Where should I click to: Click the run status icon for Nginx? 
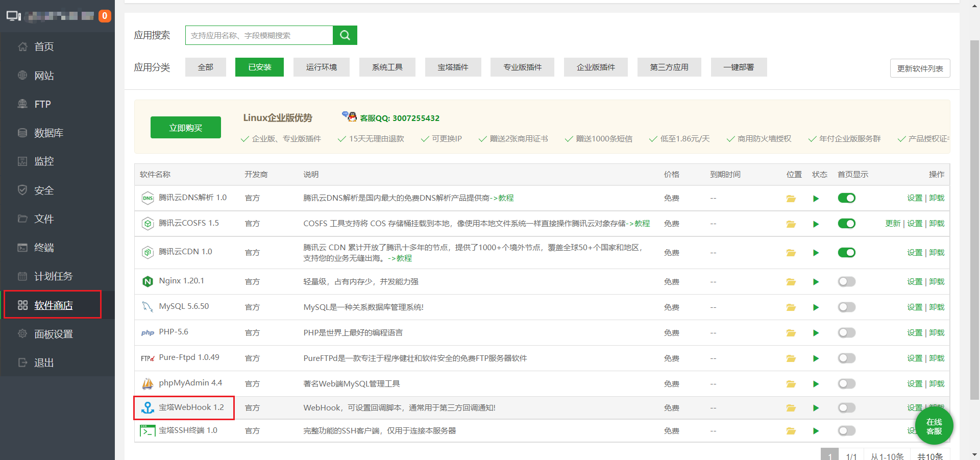816,282
